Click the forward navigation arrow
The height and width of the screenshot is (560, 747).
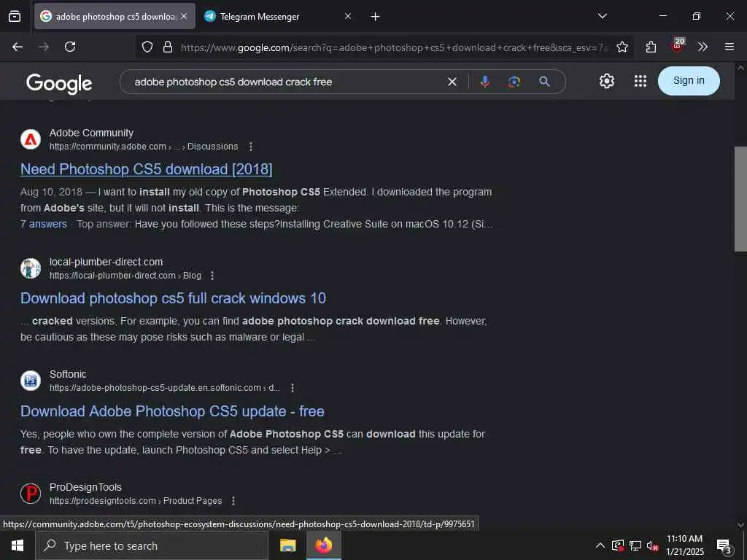click(x=44, y=47)
